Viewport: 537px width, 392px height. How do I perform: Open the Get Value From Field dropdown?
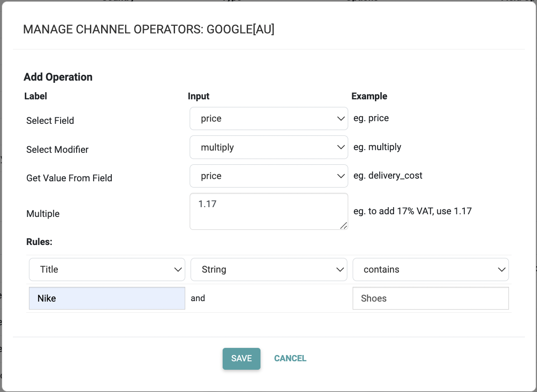[x=268, y=176]
